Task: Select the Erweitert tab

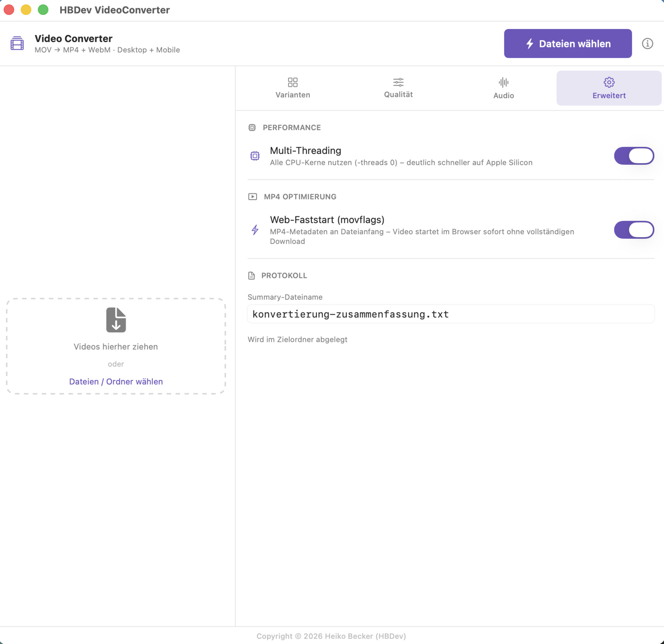Action: tap(609, 88)
